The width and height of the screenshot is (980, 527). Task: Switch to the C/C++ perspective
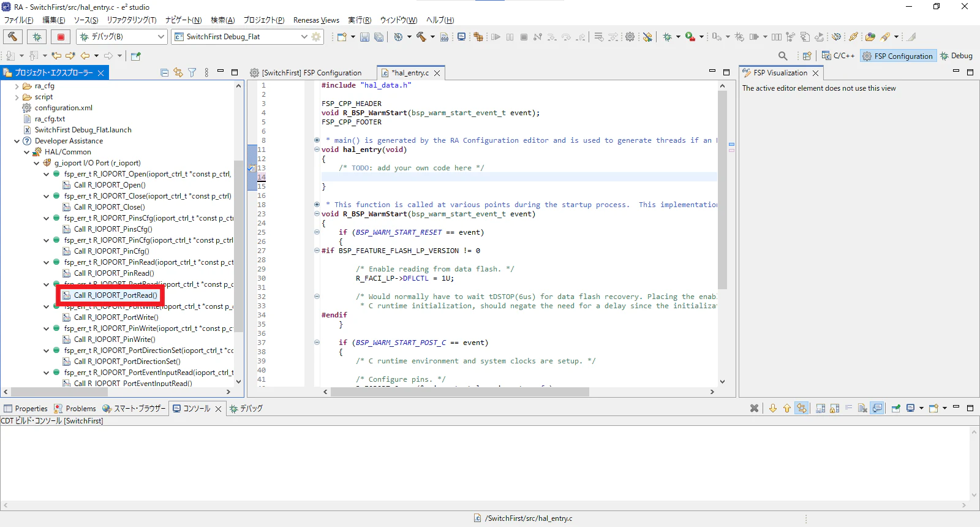click(x=838, y=56)
